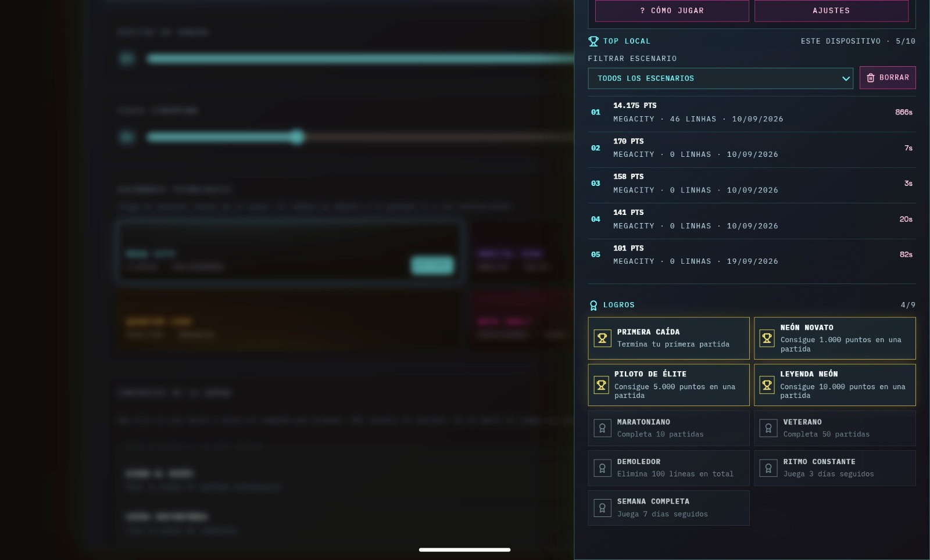Image resolution: width=930 pixels, height=560 pixels.
Task: Click the "82s" duration value
Action: (906, 254)
